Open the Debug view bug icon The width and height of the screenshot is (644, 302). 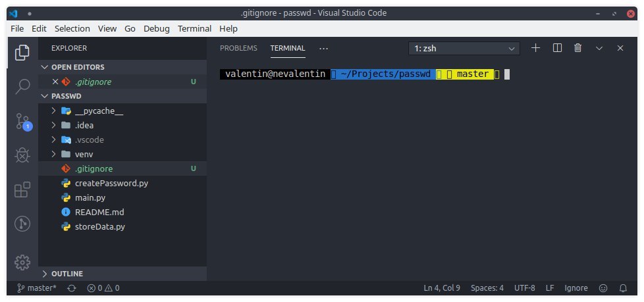pos(22,155)
